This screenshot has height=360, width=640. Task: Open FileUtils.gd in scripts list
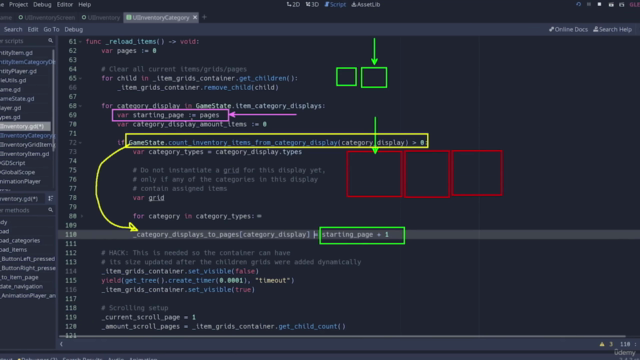[x=13, y=80]
